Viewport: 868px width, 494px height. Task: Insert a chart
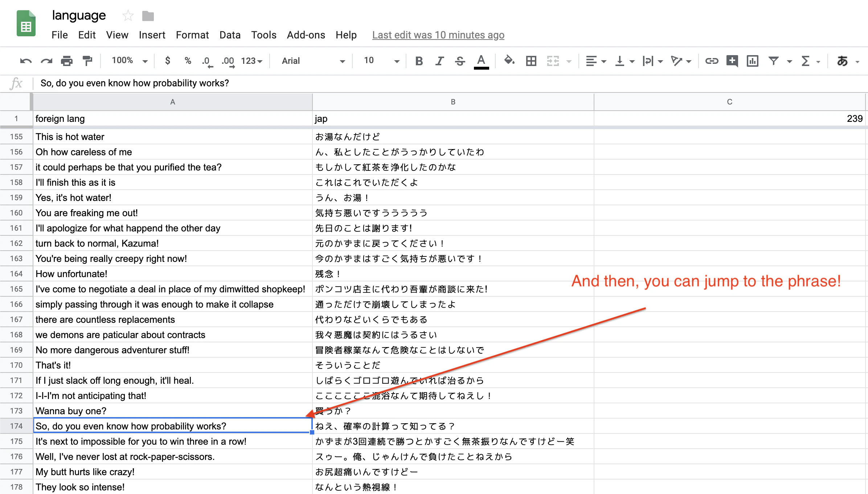tap(753, 61)
